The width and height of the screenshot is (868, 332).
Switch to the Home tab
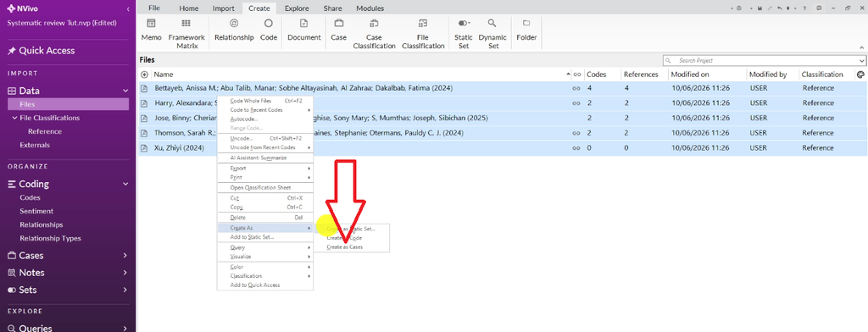point(189,8)
